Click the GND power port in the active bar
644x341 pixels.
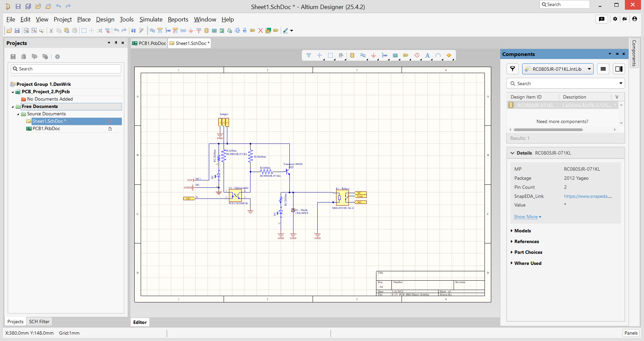tap(373, 55)
